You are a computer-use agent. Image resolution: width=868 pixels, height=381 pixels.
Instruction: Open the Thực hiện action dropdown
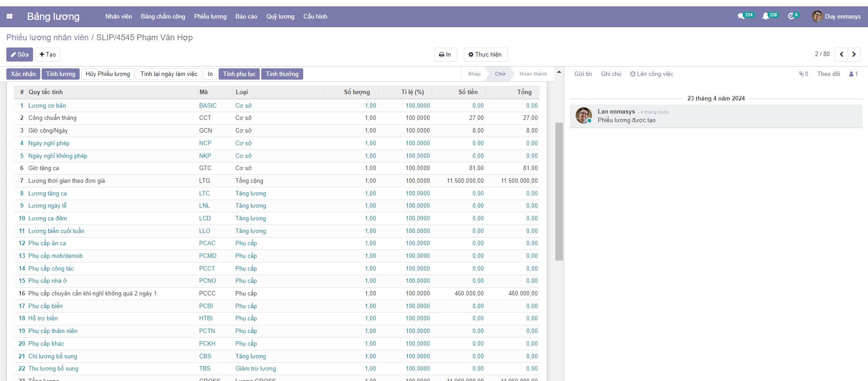(x=485, y=55)
